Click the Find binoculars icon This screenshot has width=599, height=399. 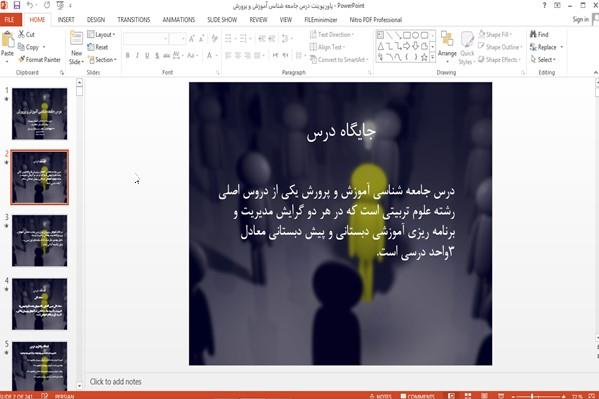click(x=533, y=34)
